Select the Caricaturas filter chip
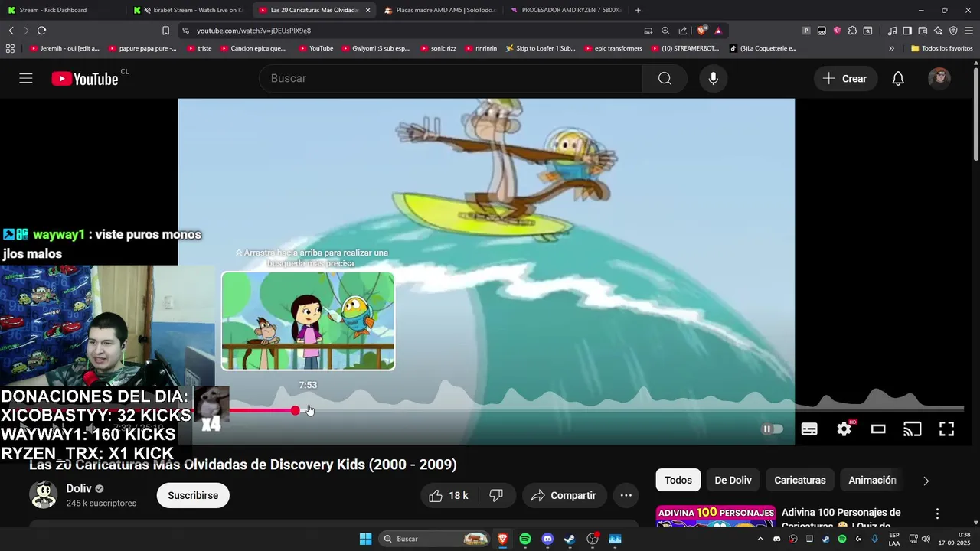Image resolution: width=980 pixels, height=551 pixels. click(x=800, y=480)
